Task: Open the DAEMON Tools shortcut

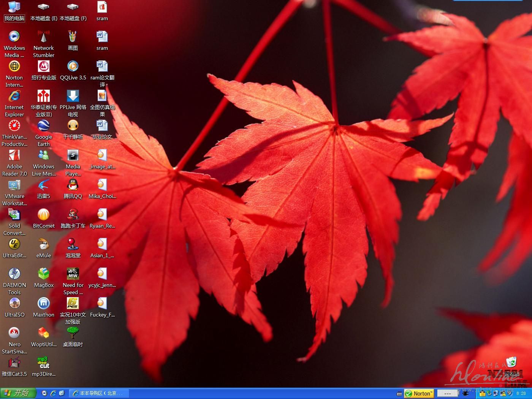Action: click(x=14, y=274)
